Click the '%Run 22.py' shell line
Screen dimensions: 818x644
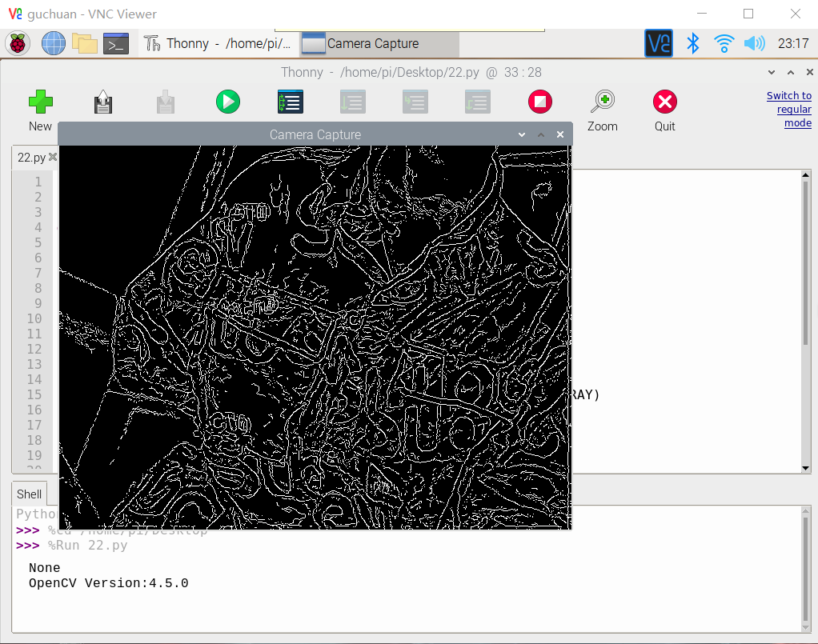tap(88, 546)
